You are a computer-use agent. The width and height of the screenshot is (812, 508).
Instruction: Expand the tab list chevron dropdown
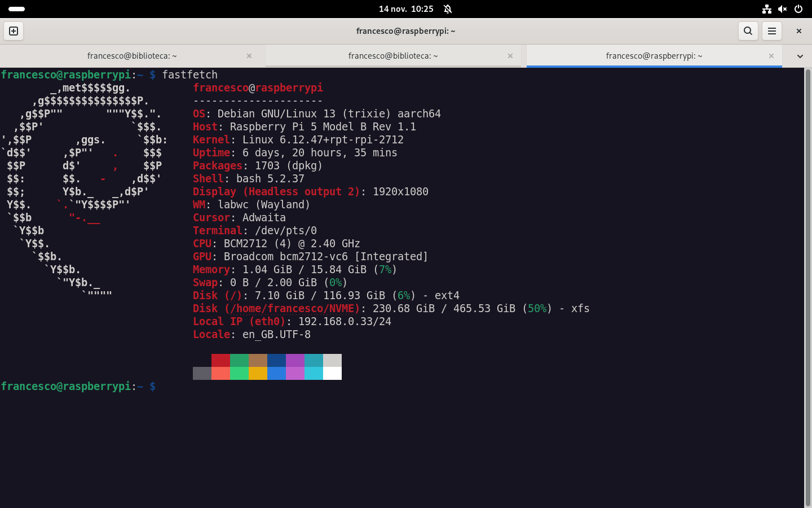800,56
